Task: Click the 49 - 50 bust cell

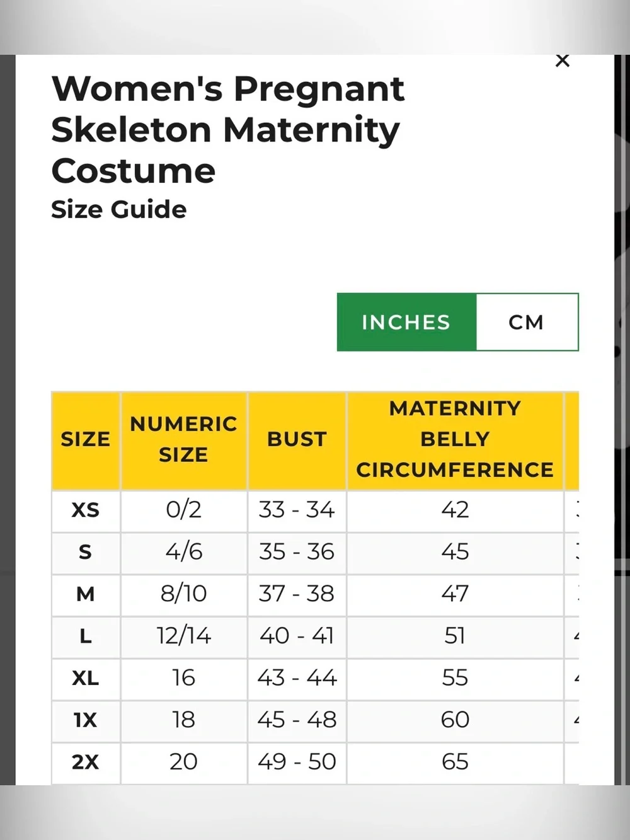Action: 297,762
